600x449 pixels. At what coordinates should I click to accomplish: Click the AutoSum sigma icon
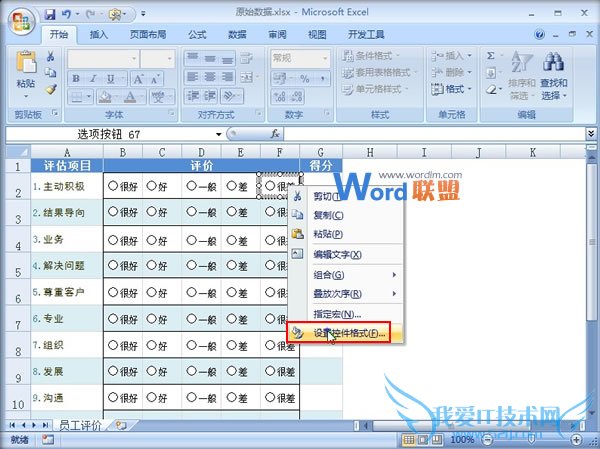click(491, 56)
